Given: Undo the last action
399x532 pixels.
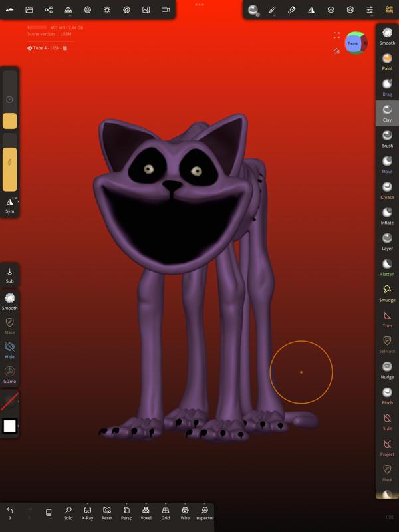Looking at the screenshot, I should (x=10, y=513).
